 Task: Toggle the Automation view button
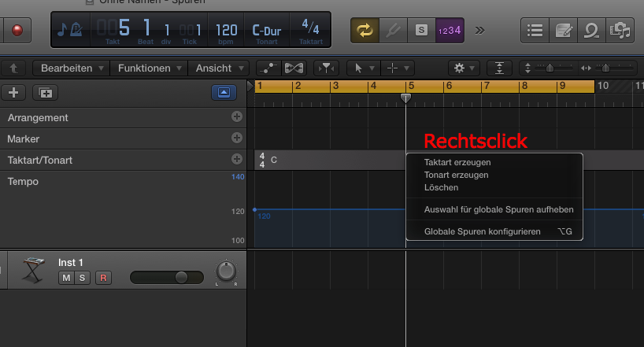(269, 68)
